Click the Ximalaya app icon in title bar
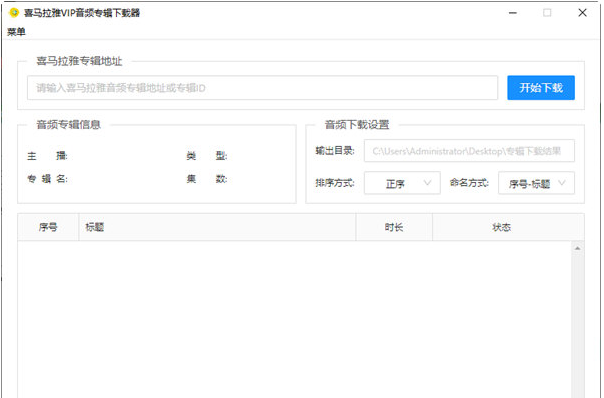The width and height of the screenshot is (604, 398). point(14,13)
